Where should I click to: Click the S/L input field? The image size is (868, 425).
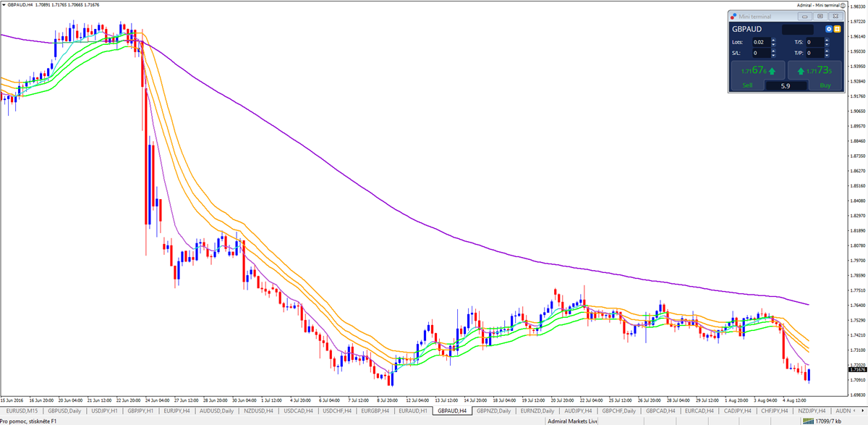762,53
